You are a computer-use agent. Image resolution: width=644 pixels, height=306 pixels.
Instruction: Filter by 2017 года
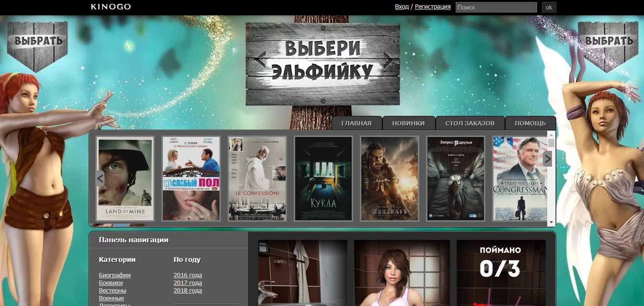click(x=188, y=283)
